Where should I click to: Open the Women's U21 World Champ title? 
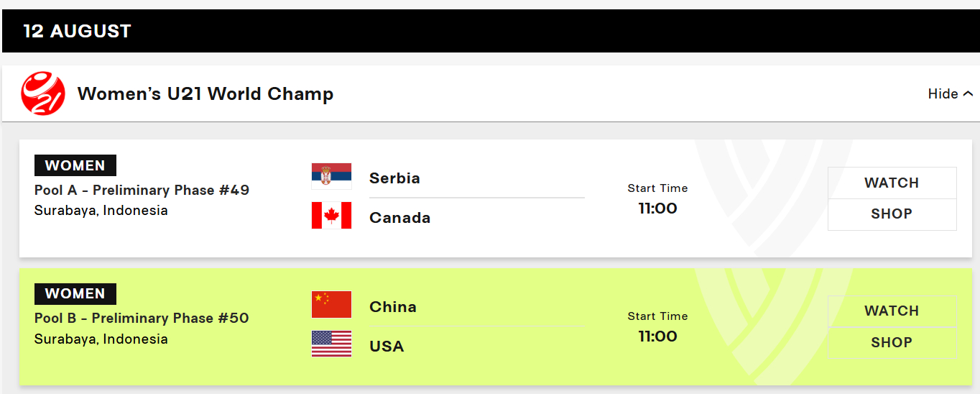(x=205, y=94)
